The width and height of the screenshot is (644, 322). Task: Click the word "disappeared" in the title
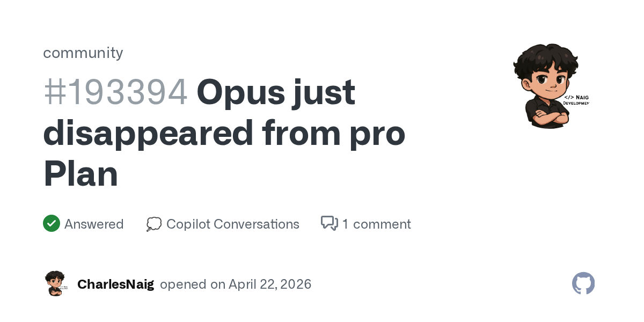pos(148,133)
